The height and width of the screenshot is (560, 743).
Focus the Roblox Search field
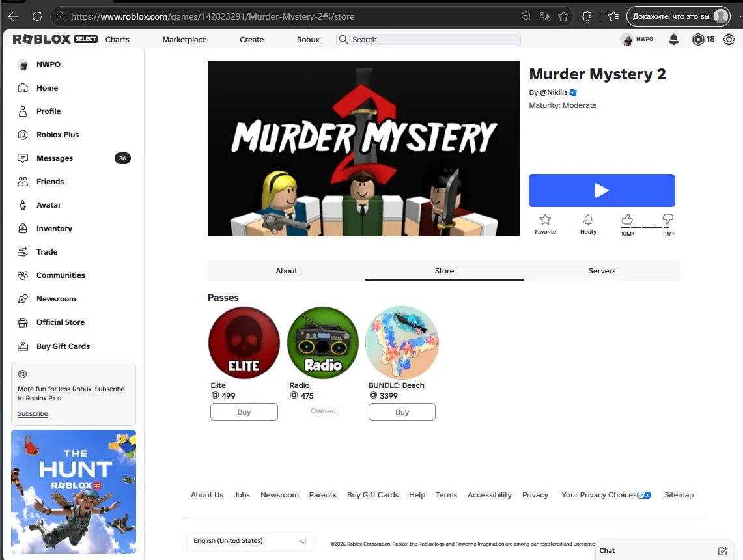428,39
